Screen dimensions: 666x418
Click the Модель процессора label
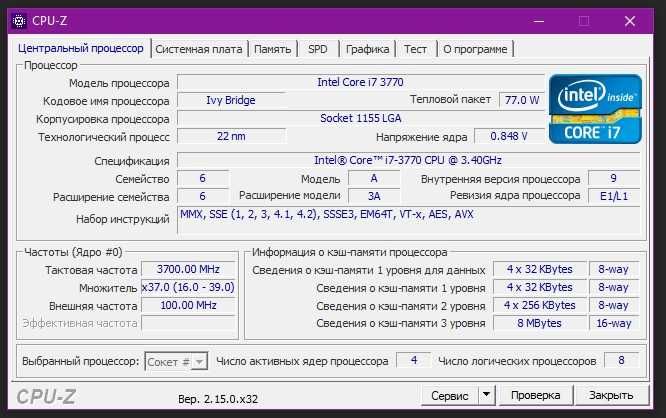119,83
